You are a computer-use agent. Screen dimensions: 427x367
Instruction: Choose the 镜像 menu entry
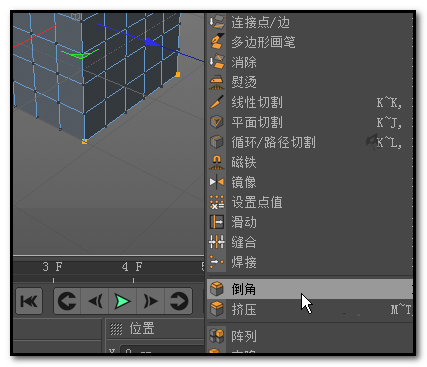[x=310, y=182]
